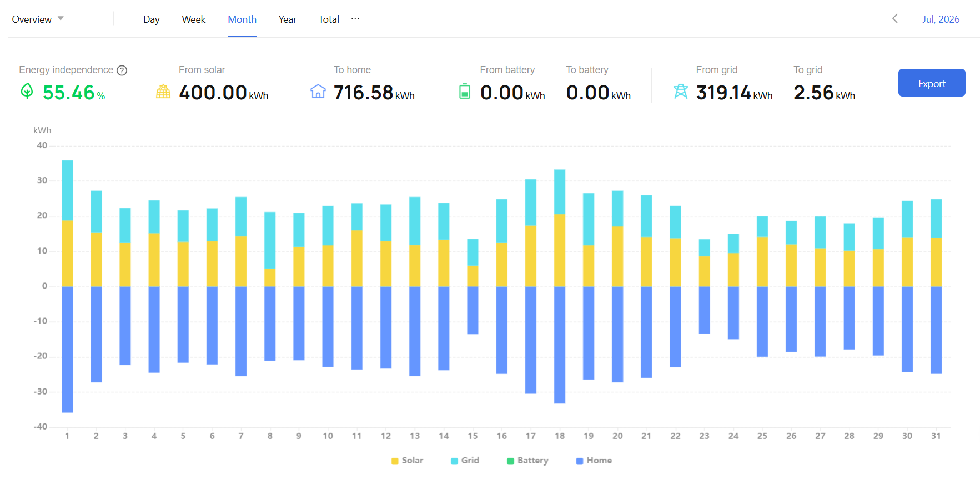Click the day 31 blue home bar
The width and height of the screenshot is (980, 490).
pyautogui.click(x=936, y=330)
